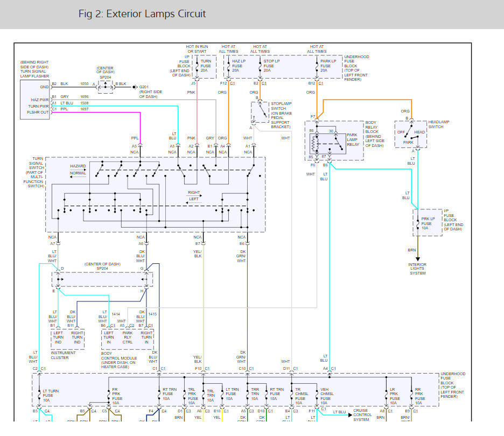The height and width of the screenshot is (436, 504).
Task: Click the "LEFT TURN IND" label
Action: pos(58,337)
